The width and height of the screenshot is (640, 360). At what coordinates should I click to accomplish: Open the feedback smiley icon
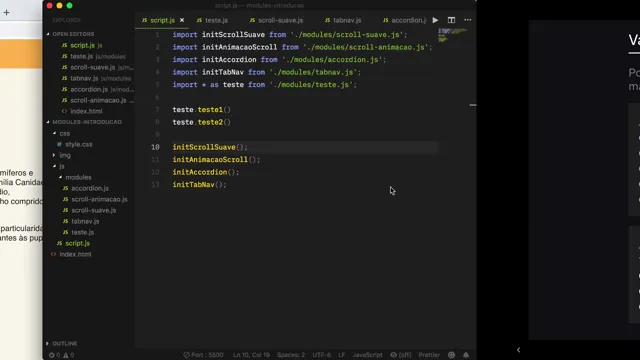coord(451,355)
